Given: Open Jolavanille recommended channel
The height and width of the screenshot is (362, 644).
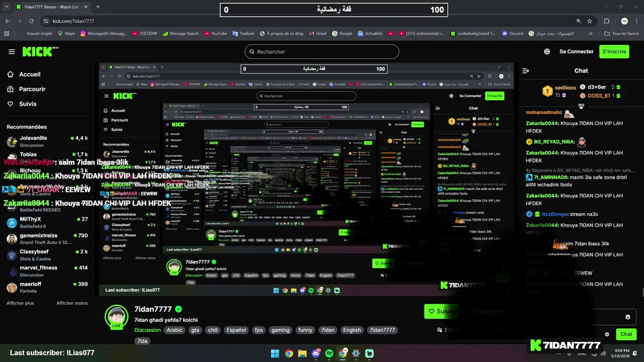Looking at the screenshot, I should tap(48, 141).
